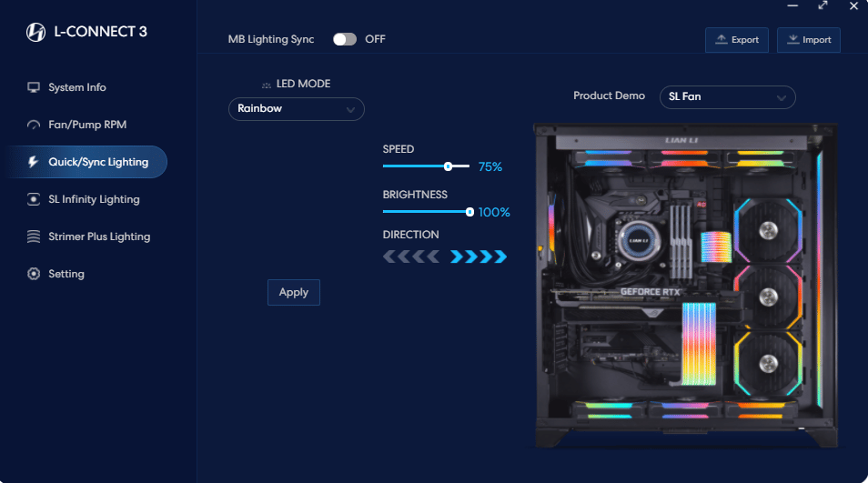The image size is (868, 483).
Task: Click the Setting gear icon
Action: (34, 274)
